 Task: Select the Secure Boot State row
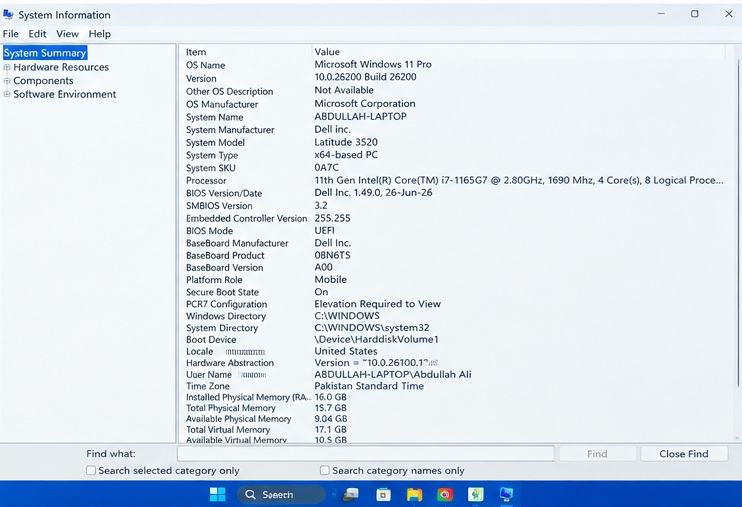tap(453, 292)
